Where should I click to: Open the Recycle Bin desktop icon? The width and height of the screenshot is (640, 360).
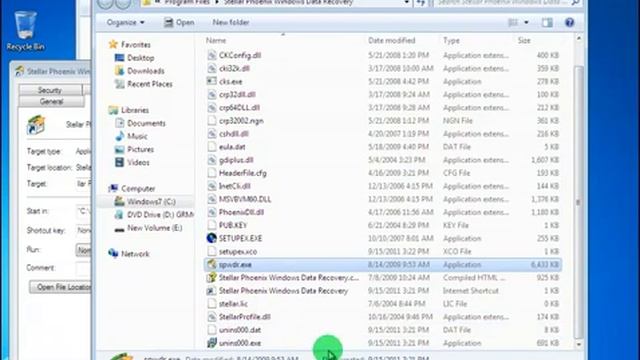pyautogui.click(x=25, y=31)
